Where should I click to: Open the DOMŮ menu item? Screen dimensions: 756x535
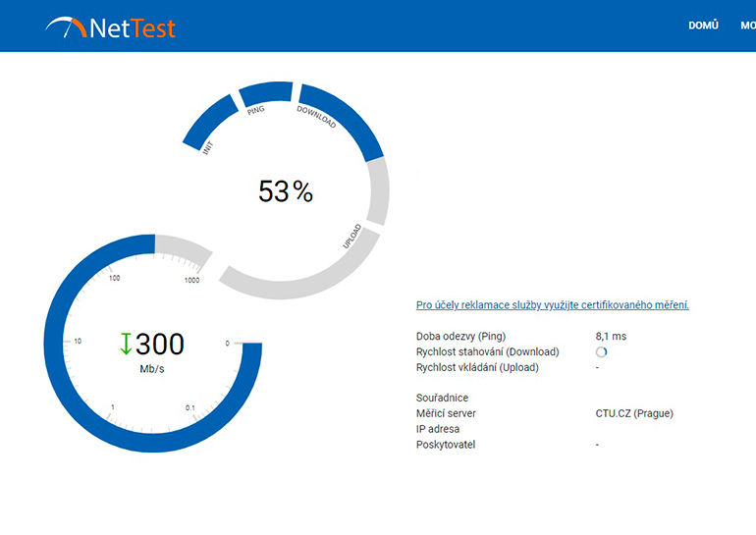pos(703,26)
